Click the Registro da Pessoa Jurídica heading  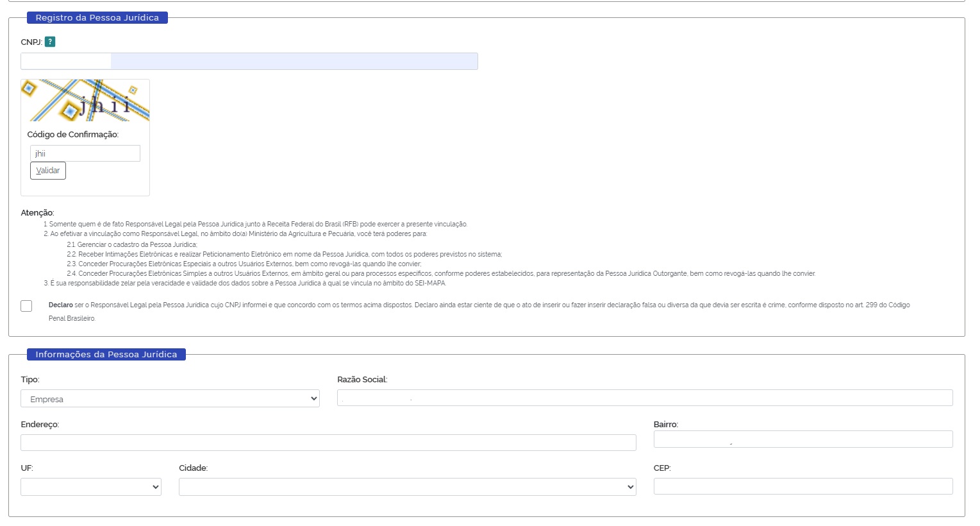pyautogui.click(x=97, y=18)
